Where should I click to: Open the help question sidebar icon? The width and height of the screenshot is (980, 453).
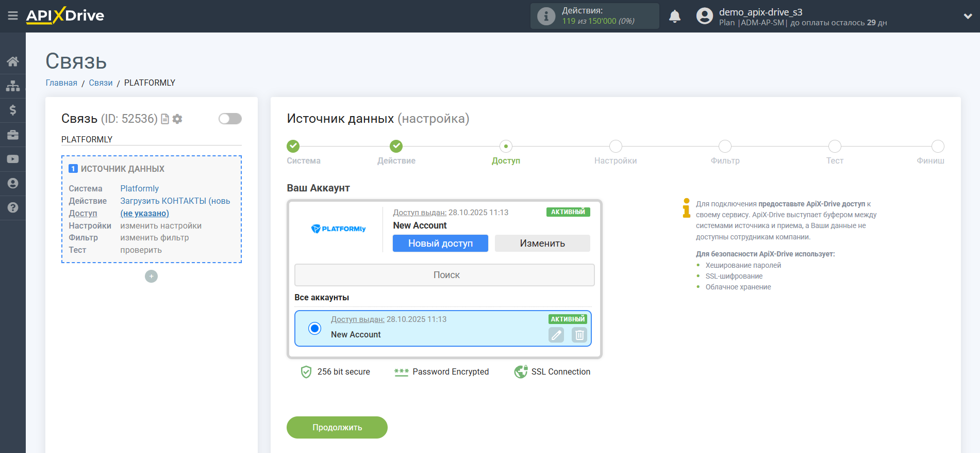coord(13,207)
